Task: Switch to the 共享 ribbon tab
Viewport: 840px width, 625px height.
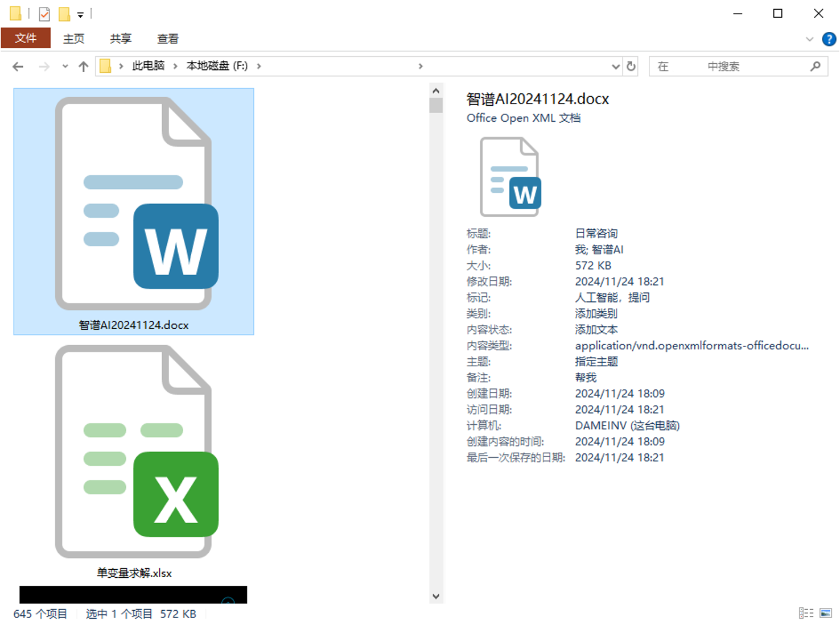Action: 121,39
